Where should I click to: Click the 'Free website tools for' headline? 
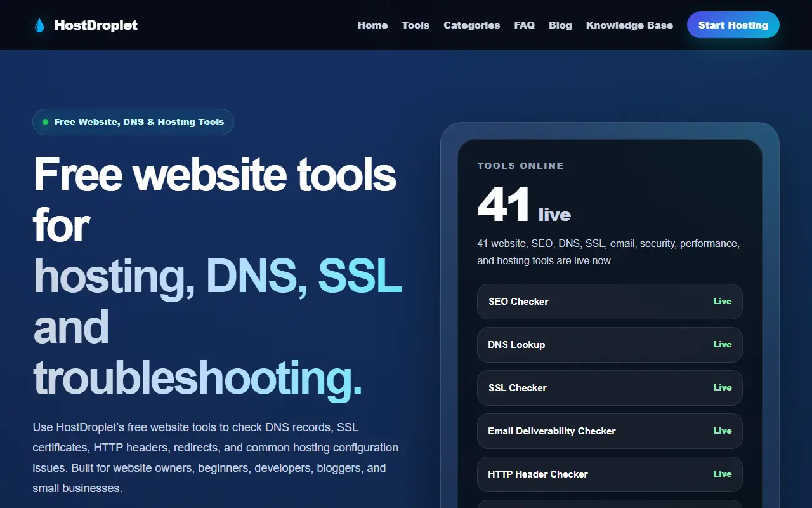(214, 199)
